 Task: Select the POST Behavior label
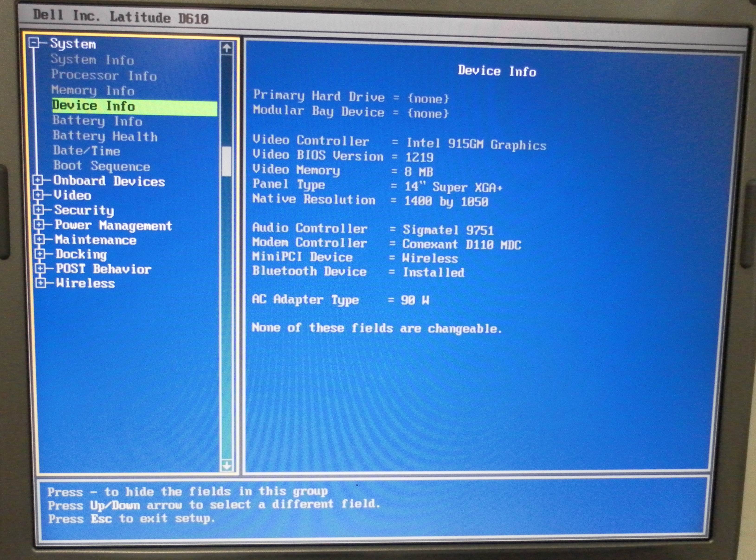(x=104, y=269)
